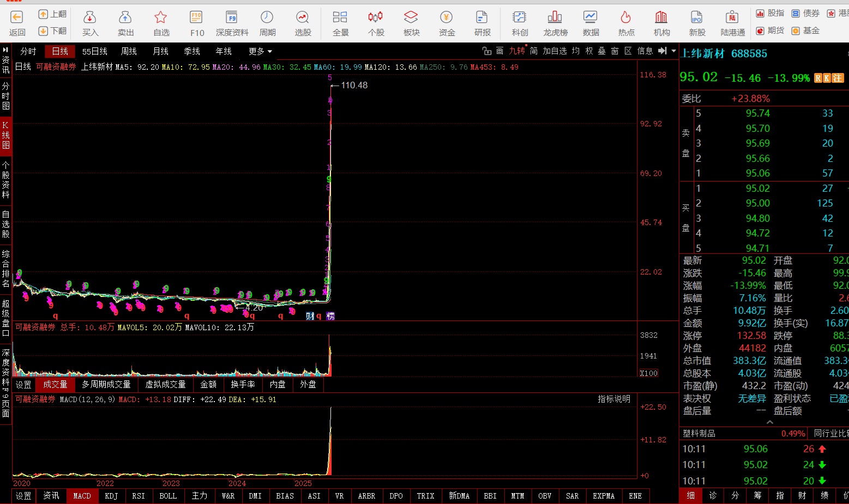This screenshot has width=849, height=504.
Task: Switch to the 分时 intraday tab
Action: [x=28, y=51]
